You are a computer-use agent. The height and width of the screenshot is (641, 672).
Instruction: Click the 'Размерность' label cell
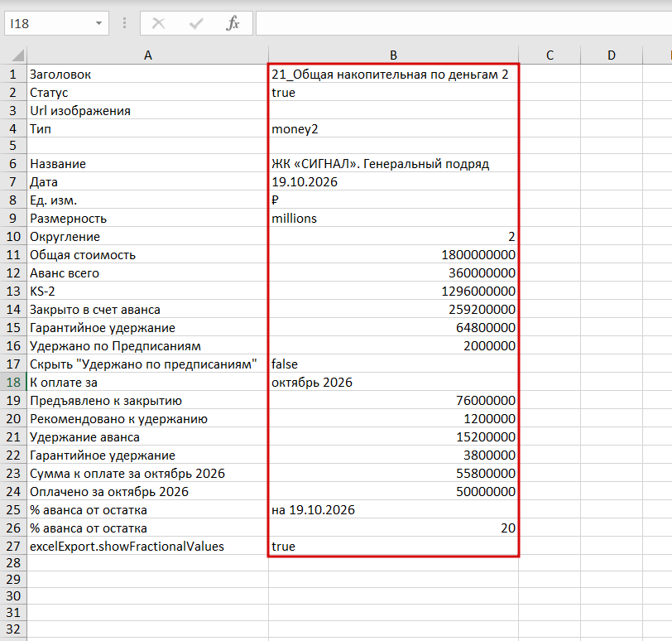click(148, 219)
